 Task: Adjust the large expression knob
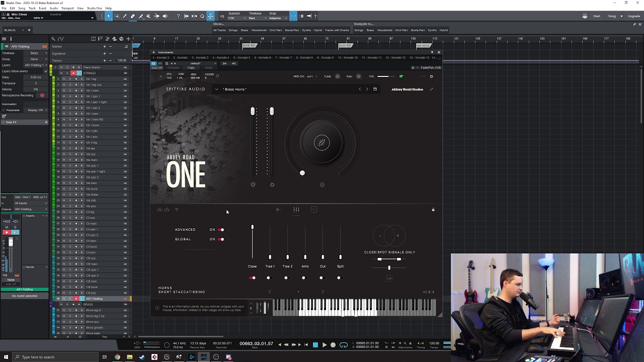click(x=321, y=143)
